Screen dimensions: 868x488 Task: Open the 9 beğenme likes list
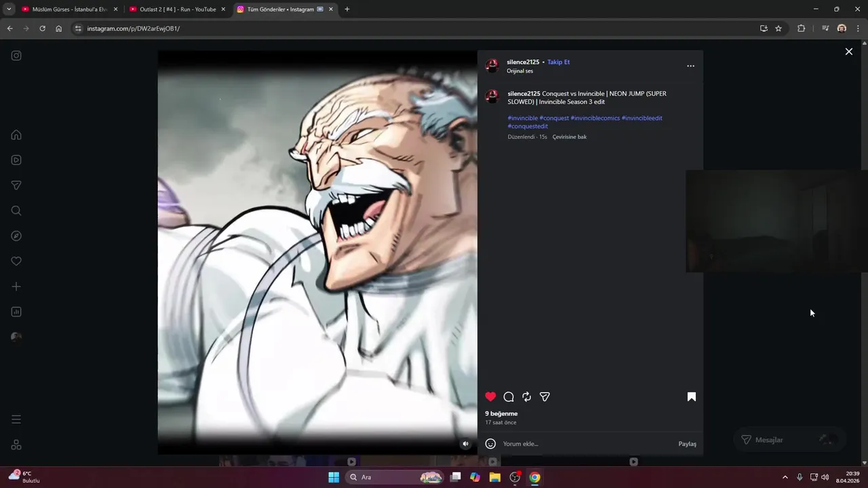coord(501,413)
